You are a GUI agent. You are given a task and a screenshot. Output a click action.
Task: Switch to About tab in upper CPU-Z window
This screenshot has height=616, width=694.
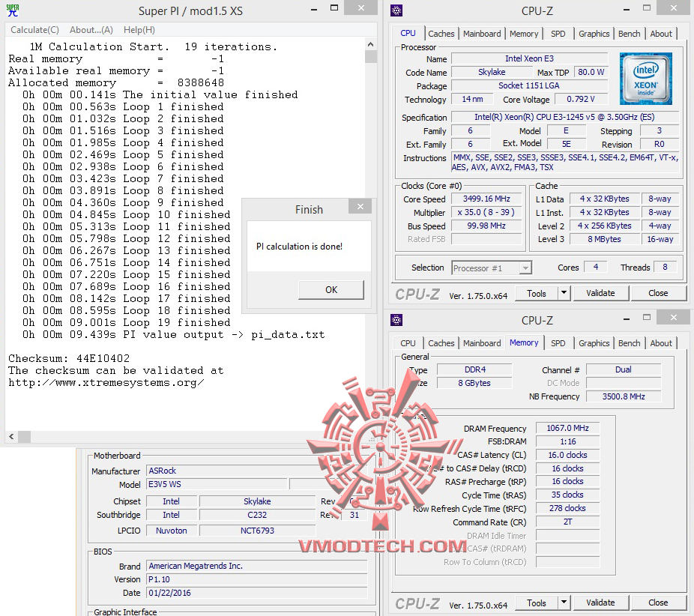click(x=661, y=34)
